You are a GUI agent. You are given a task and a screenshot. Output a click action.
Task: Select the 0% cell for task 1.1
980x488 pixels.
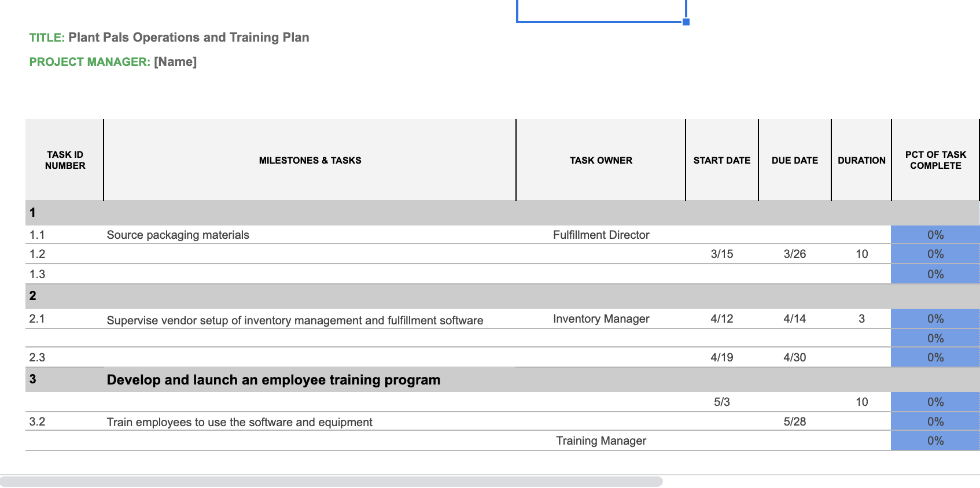pyautogui.click(x=935, y=235)
